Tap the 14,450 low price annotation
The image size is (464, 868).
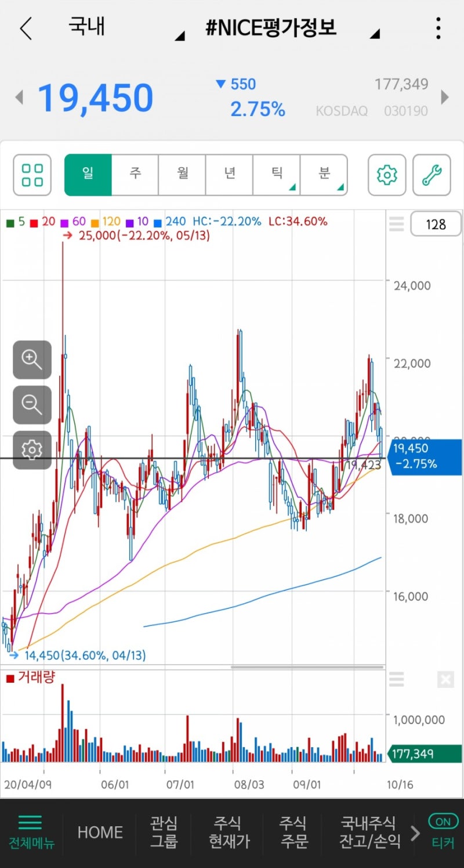(x=78, y=655)
